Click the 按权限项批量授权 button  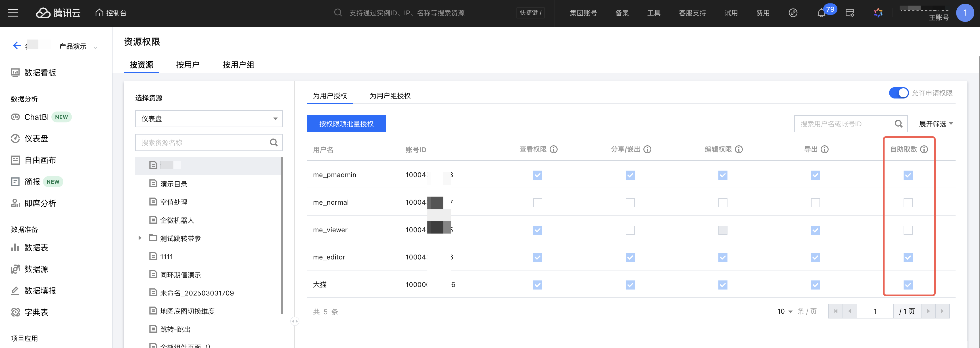(x=346, y=124)
